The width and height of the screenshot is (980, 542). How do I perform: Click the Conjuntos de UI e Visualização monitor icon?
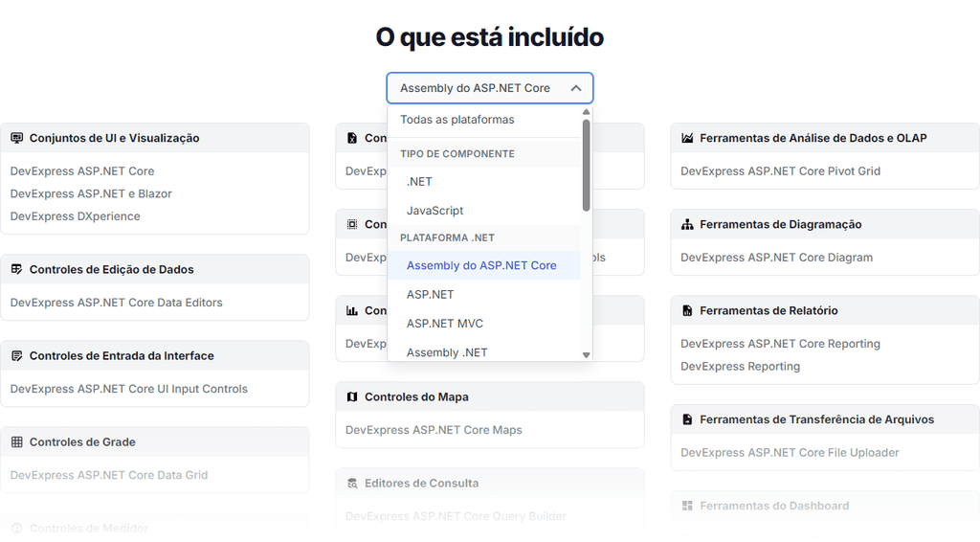(x=17, y=138)
